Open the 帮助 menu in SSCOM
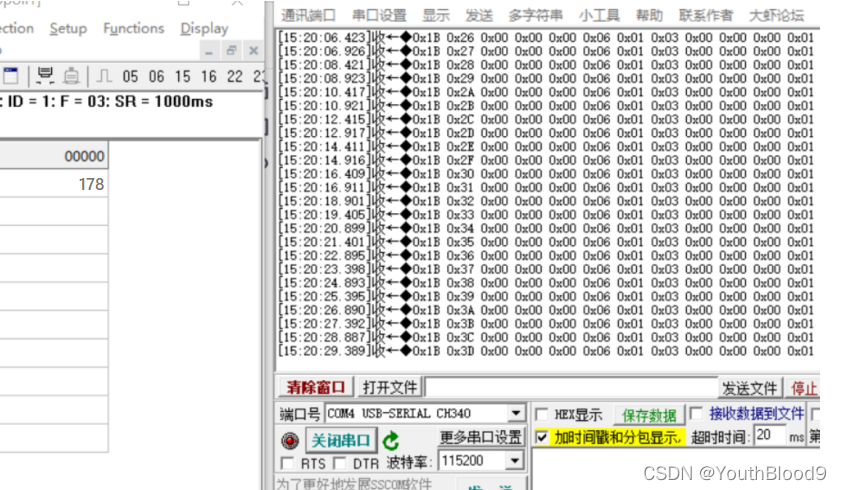The width and height of the screenshot is (842, 490). click(x=649, y=16)
